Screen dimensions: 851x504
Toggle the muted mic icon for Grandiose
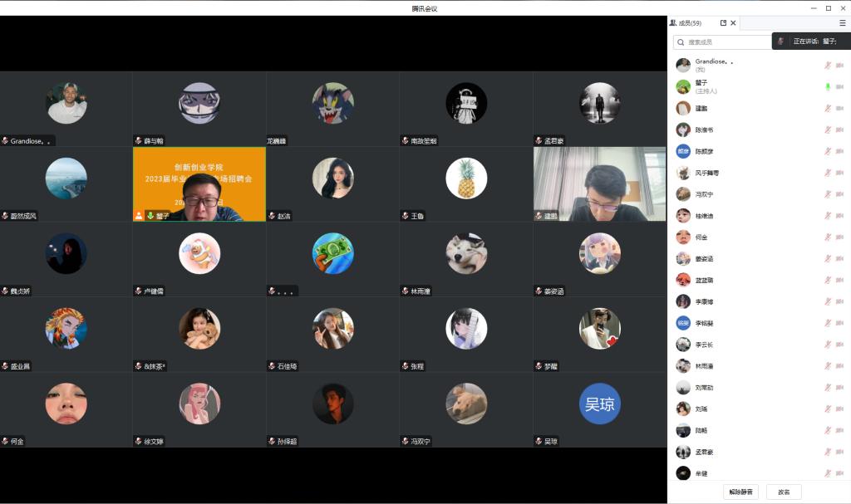828,66
